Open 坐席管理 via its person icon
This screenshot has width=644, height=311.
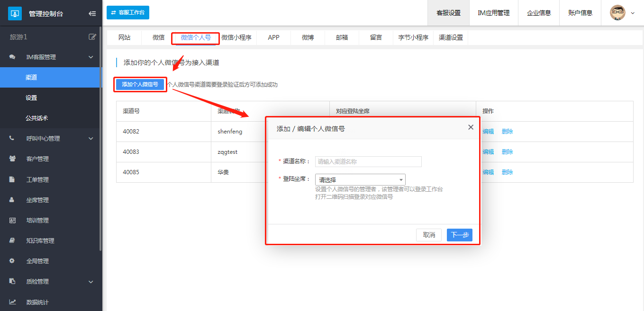(x=12, y=200)
